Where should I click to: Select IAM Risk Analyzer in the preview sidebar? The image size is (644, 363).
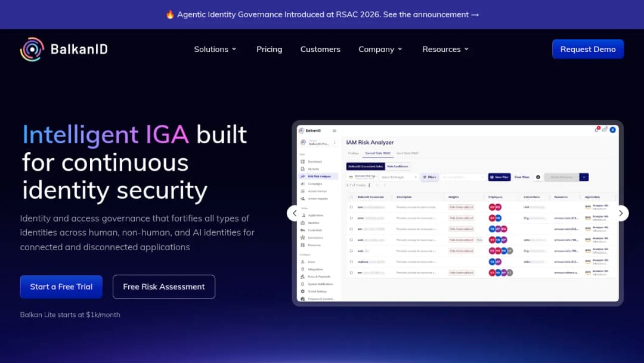click(x=319, y=176)
